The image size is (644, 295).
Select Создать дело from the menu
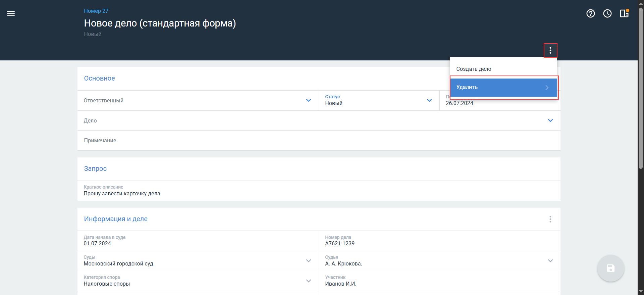474,69
